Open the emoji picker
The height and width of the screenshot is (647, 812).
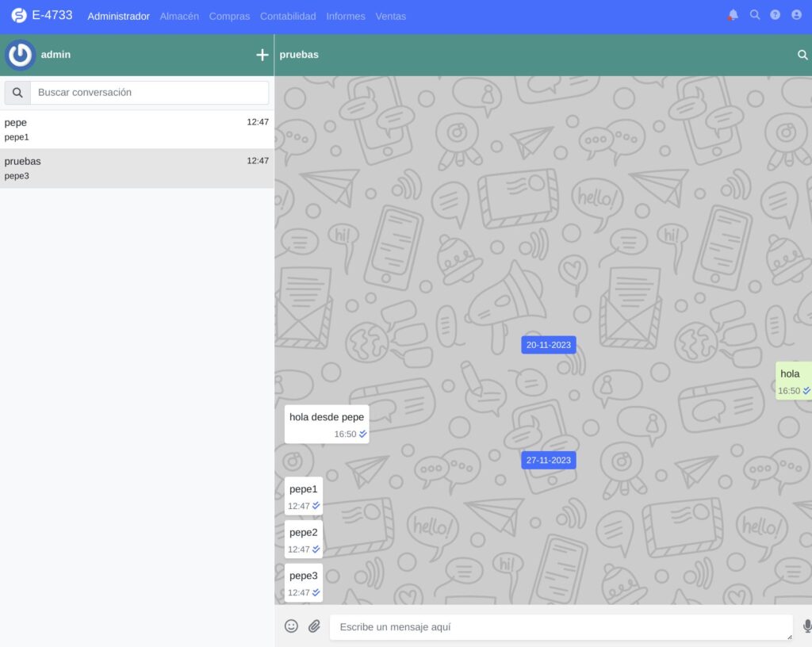291,626
